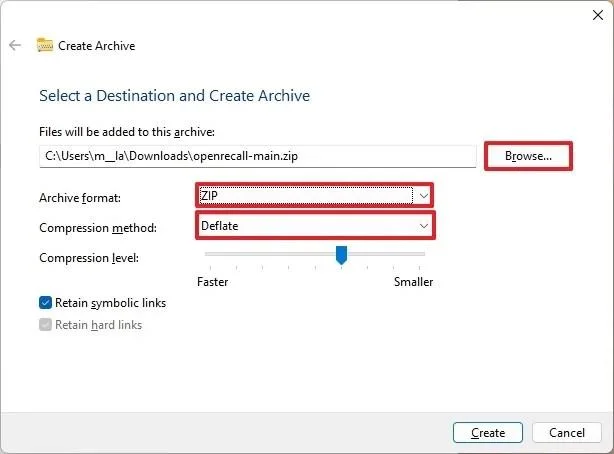
Task: Click the back arrow icon
Action: coord(15,45)
